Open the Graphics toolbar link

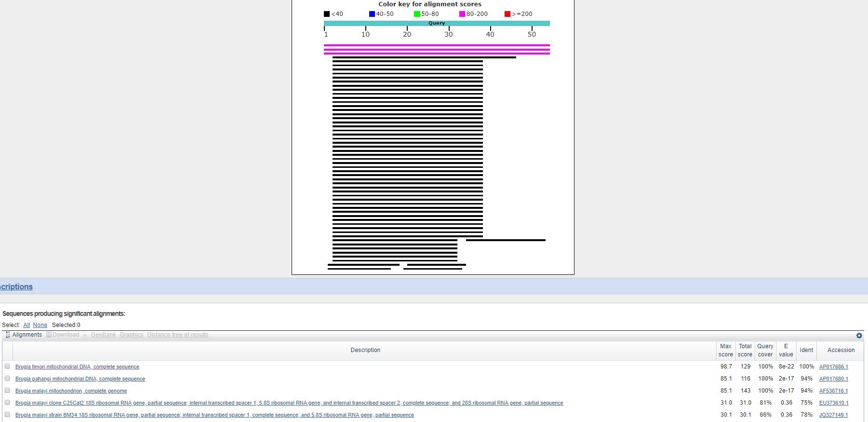click(132, 335)
